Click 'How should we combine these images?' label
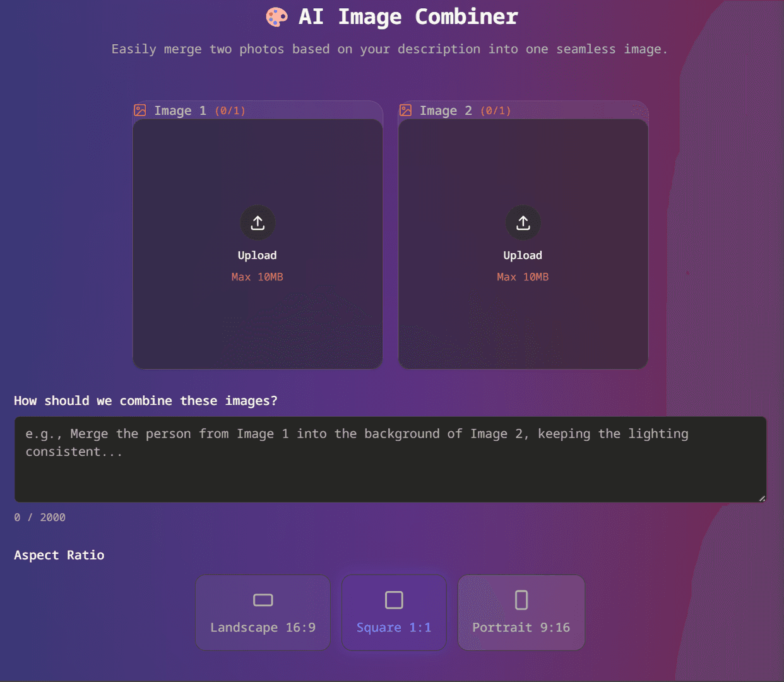The width and height of the screenshot is (784, 682). click(x=146, y=401)
